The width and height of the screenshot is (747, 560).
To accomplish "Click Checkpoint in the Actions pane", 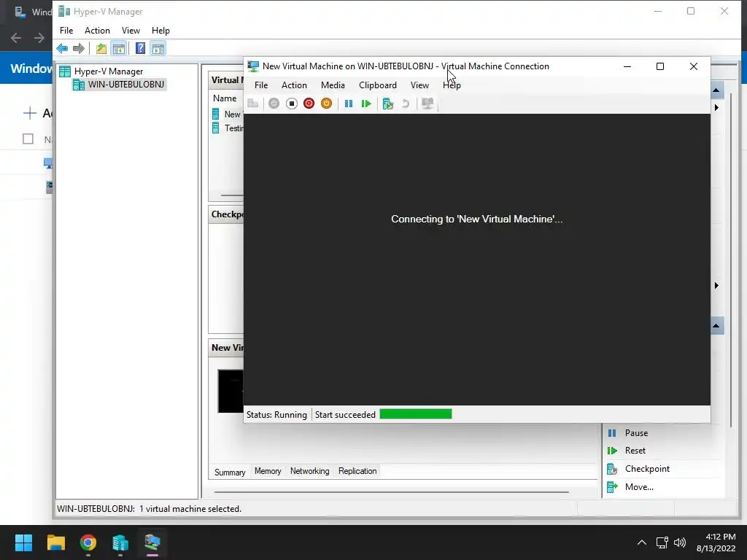I will [647, 469].
